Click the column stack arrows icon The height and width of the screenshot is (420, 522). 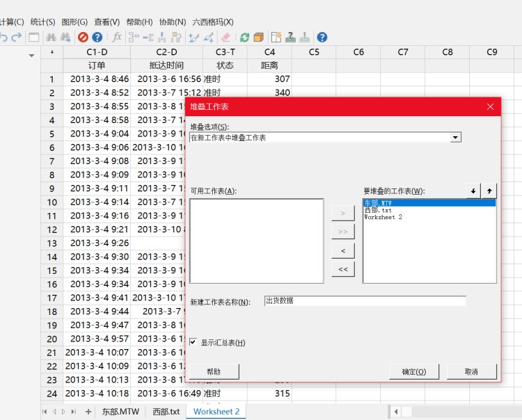(161, 38)
